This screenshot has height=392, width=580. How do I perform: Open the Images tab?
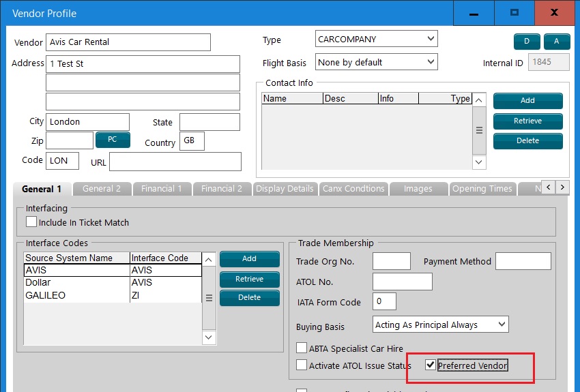(418, 189)
